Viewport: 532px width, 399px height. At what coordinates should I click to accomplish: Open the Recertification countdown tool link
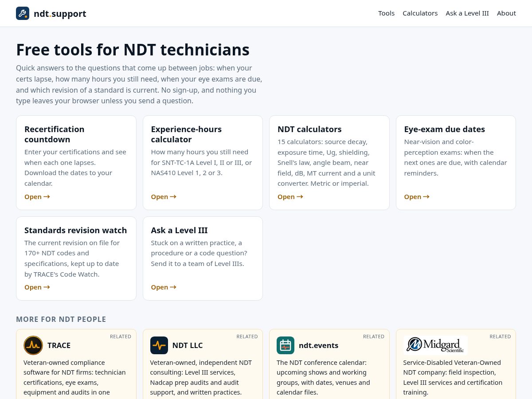click(37, 197)
